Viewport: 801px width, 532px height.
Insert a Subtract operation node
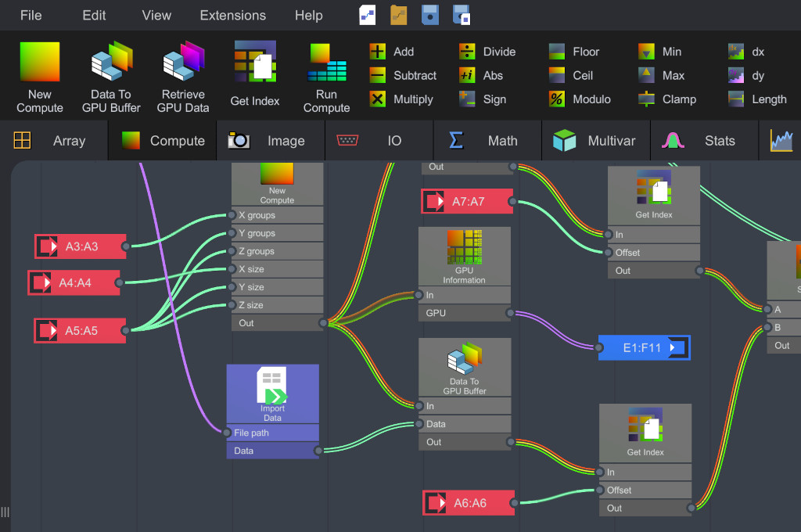point(403,76)
